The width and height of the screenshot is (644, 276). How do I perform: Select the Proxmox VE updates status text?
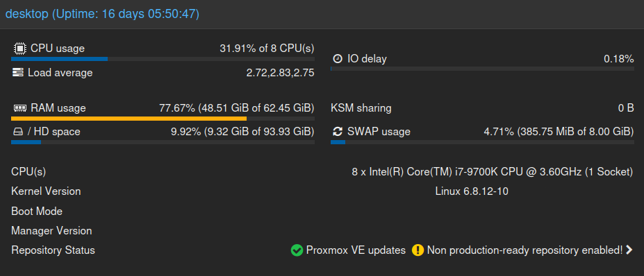tap(356, 250)
